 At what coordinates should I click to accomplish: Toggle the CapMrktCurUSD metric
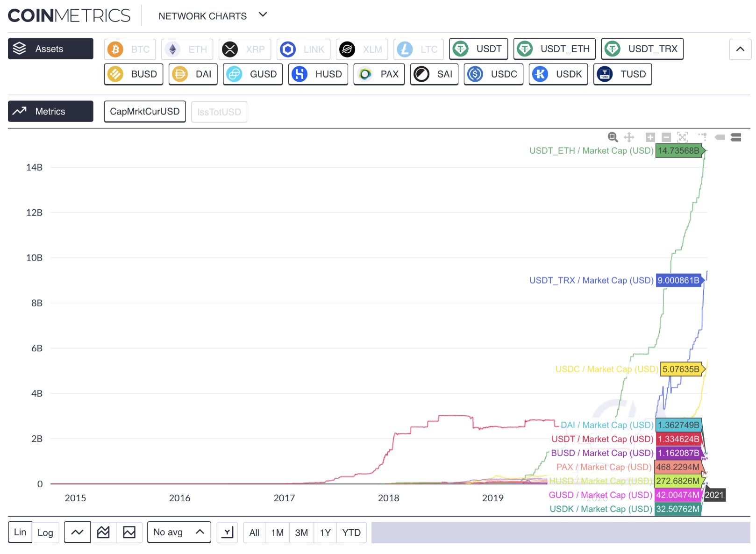[x=145, y=112]
